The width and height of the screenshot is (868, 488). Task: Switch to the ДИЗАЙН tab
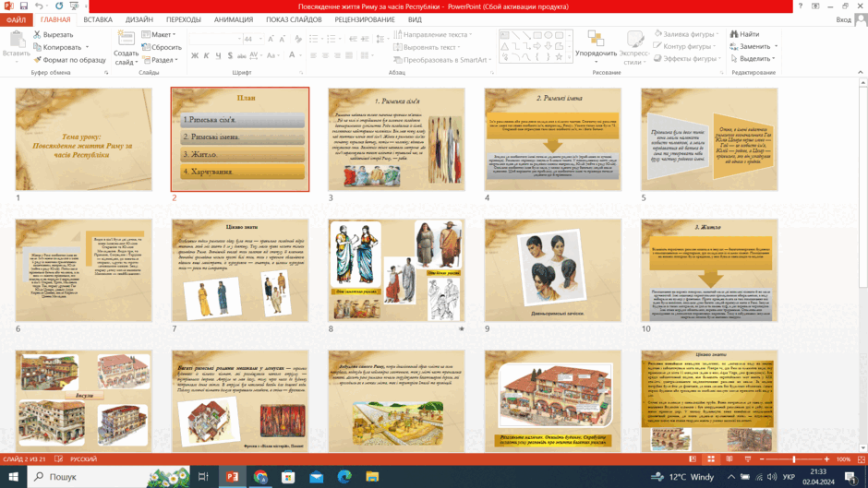pos(139,19)
